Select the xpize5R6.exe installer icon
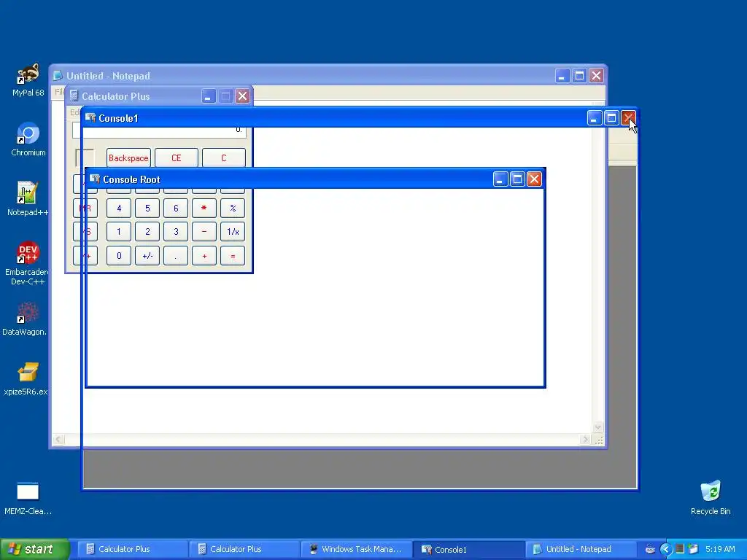This screenshot has height=560, width=747. click(26, 379)
